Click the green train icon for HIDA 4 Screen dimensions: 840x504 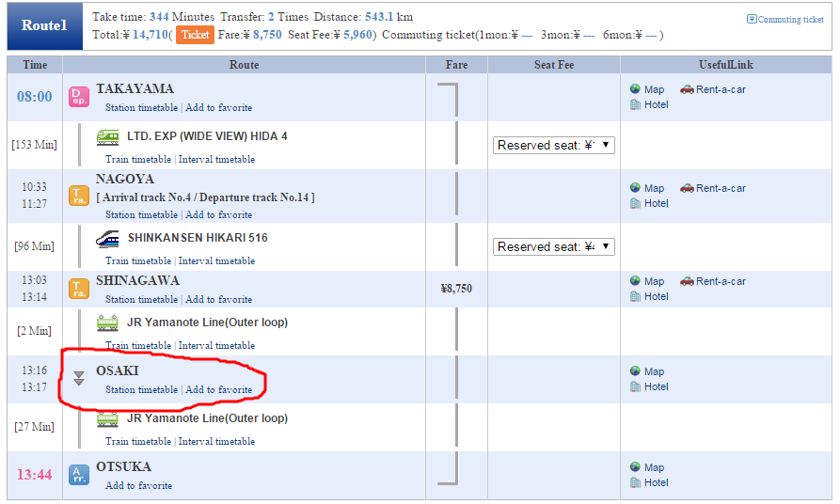[x=107, y=137]
